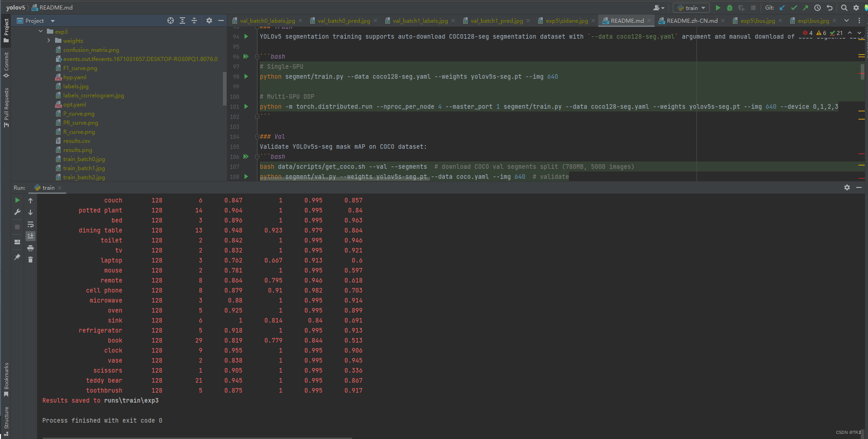This screenshot has width=868, height=439.
Task: Toggle the Project sidebar button
Action: pos(6,30)
